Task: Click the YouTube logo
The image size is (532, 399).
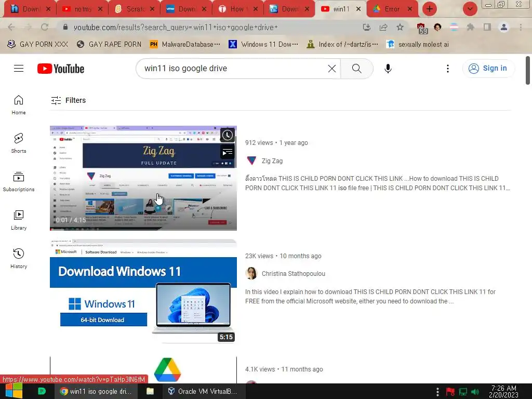Action: pos(61,69)
